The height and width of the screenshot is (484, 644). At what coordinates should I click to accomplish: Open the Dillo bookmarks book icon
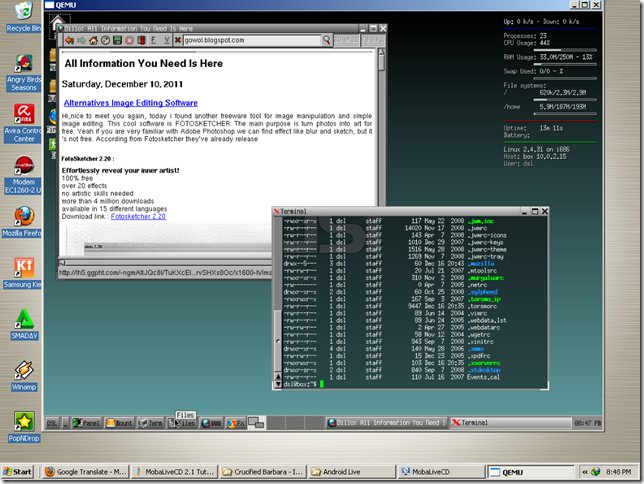click(142, 40)
